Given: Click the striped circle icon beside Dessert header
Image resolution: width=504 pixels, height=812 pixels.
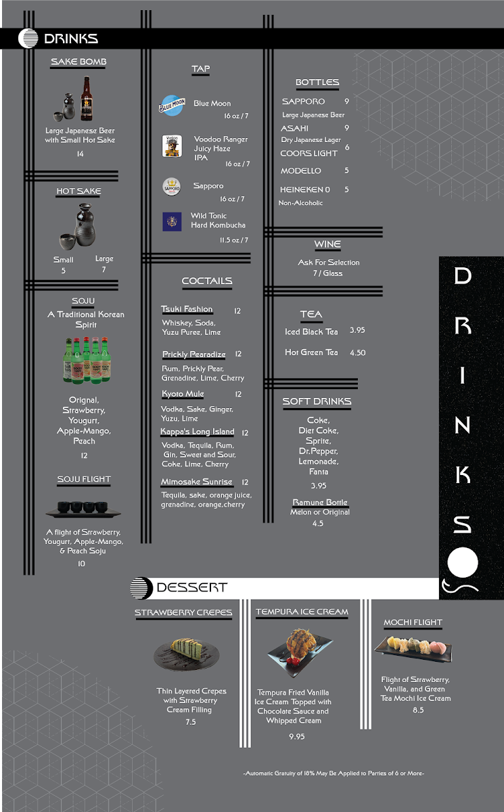Looking at the screenshot, I should click(141, 588).
